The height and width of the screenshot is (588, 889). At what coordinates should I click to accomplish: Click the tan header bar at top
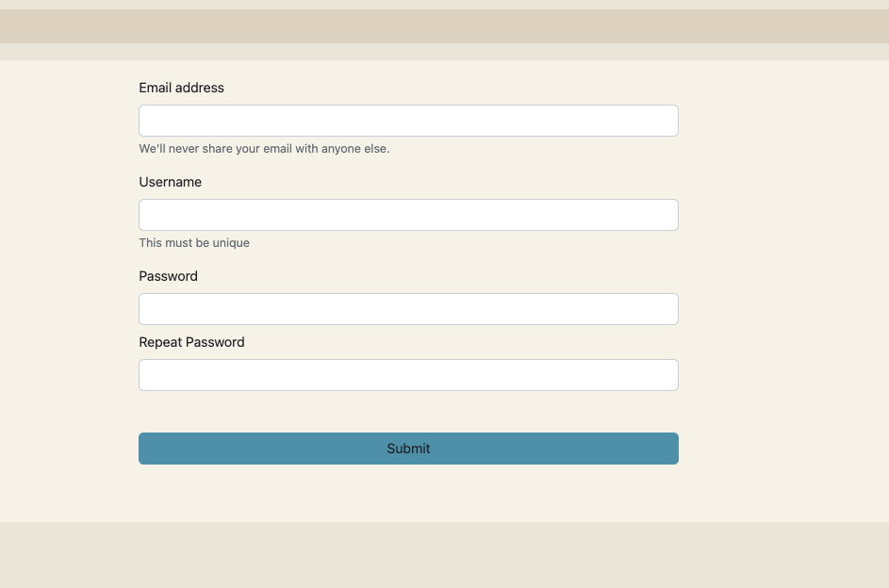[x=444, y=26]
